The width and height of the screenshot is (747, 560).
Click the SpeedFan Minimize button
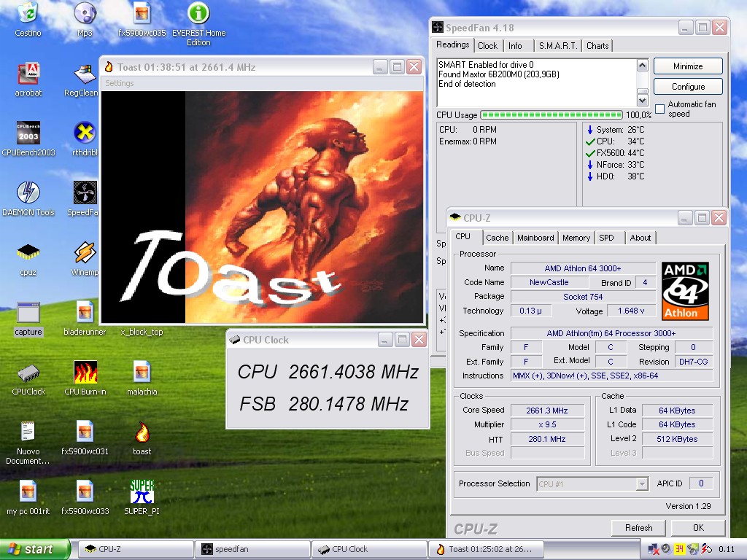[688, 66]
